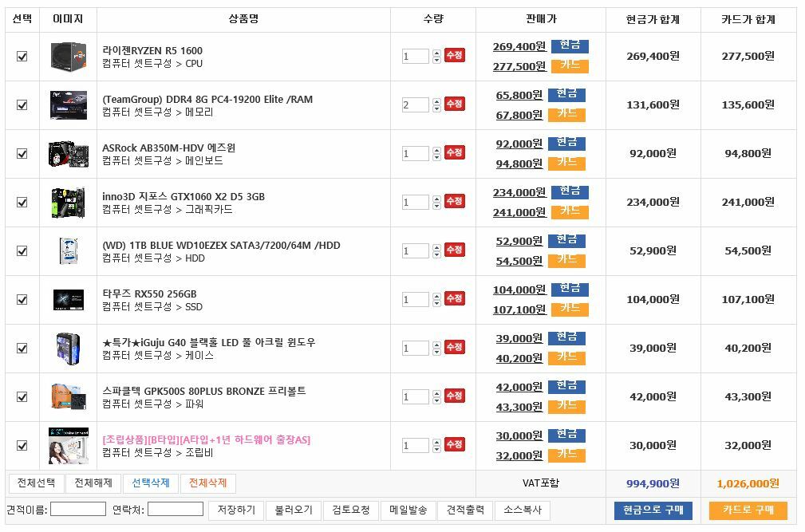Increase the SSD quantity with the stepper up arrow
This screenshot has height=532, width=805.
(436, 295)
